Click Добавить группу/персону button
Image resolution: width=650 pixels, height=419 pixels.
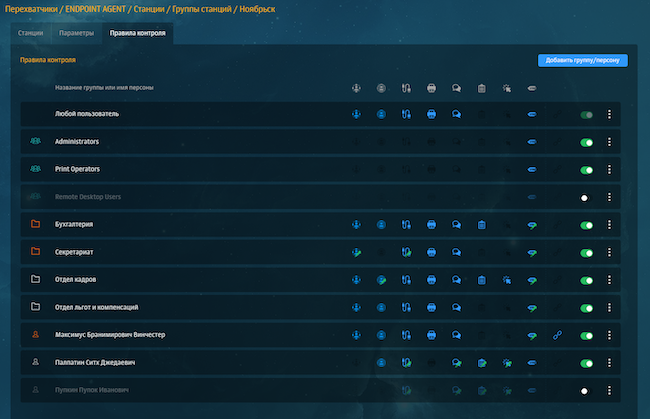coord(582,60)
